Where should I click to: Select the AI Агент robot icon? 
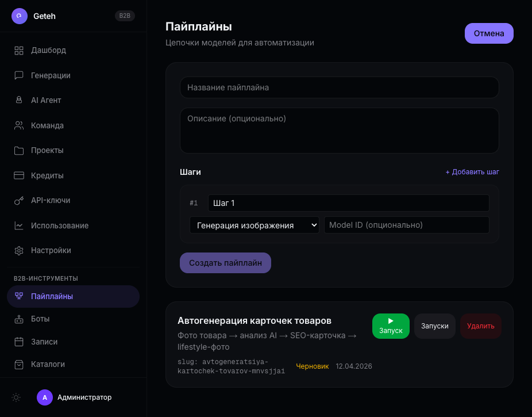(x=19, y=100)
